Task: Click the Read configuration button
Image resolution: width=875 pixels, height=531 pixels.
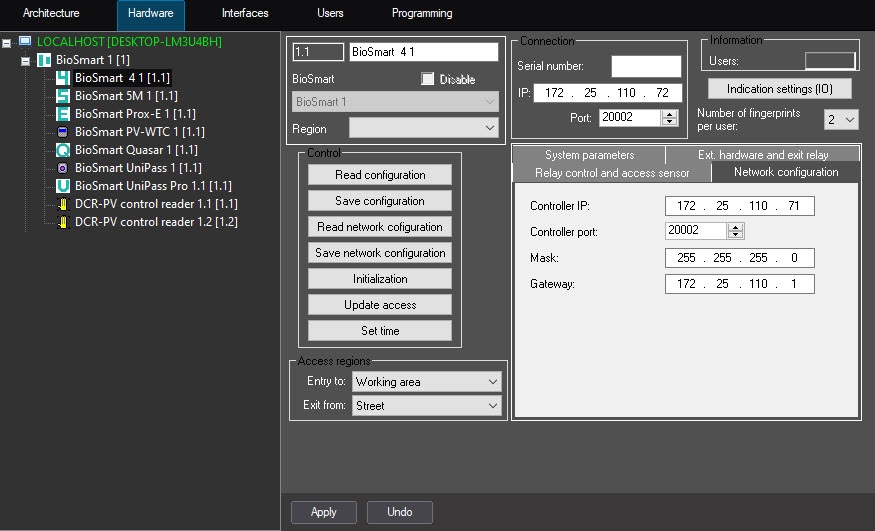Action: [379, 175]
